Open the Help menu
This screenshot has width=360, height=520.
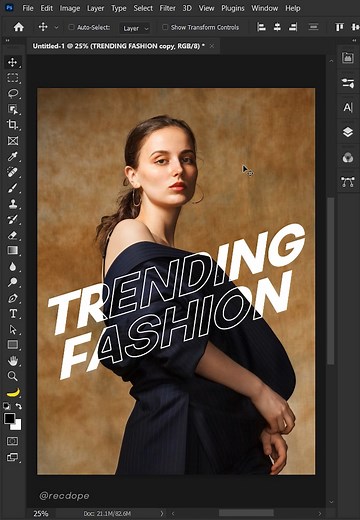pos(293,8)
